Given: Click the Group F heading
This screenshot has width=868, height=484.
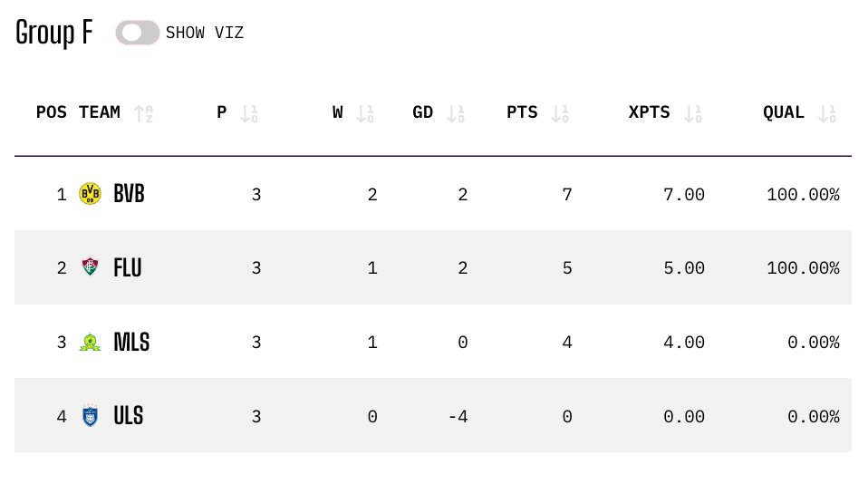Looking at the screenshot, I should click(x=54, y=33).
